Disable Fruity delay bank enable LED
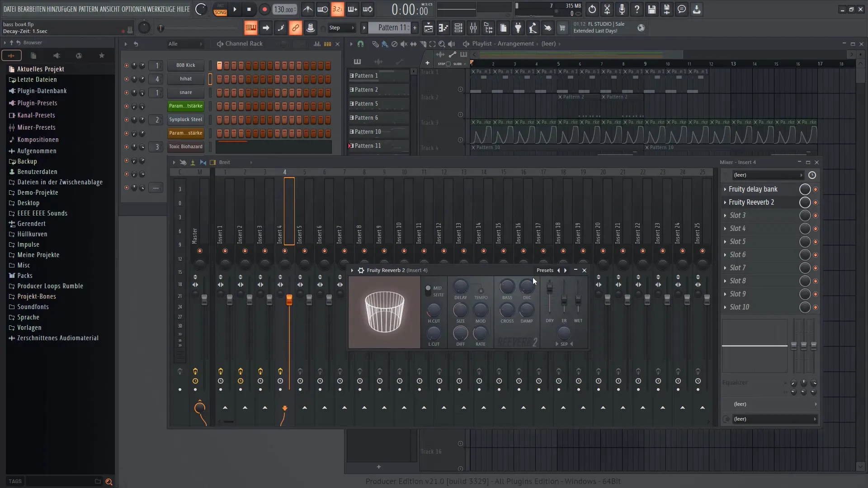 [816, 189]
